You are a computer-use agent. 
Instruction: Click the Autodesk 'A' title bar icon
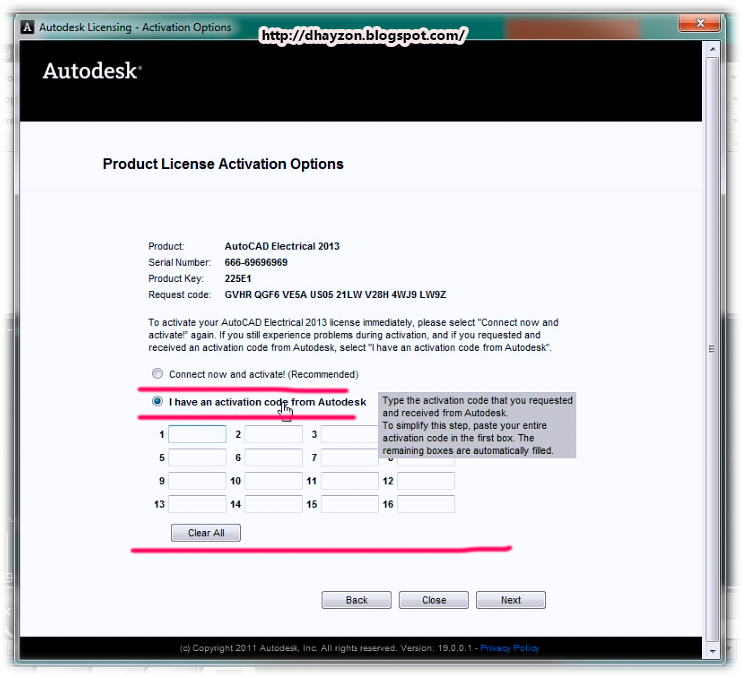point(27,27)
